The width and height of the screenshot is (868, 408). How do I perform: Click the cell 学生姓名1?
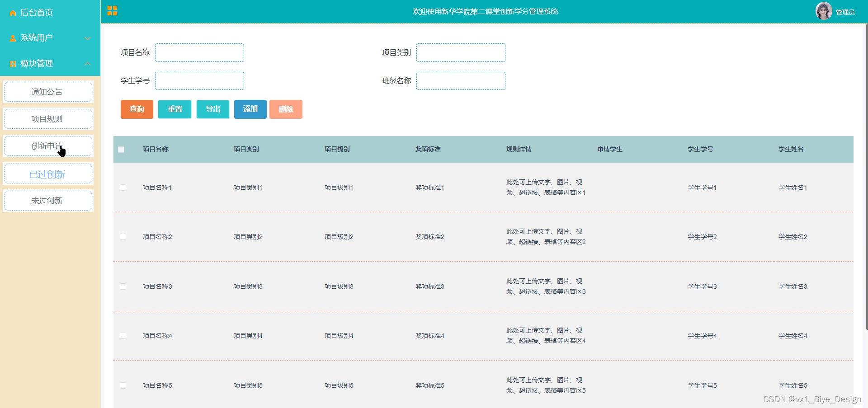pos(793,188)
